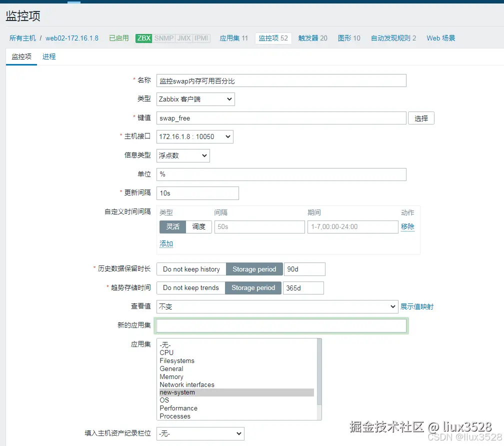
Task: Switch to the 监控项 form tab
Action: pyautogui.click(x=21, y=57)
